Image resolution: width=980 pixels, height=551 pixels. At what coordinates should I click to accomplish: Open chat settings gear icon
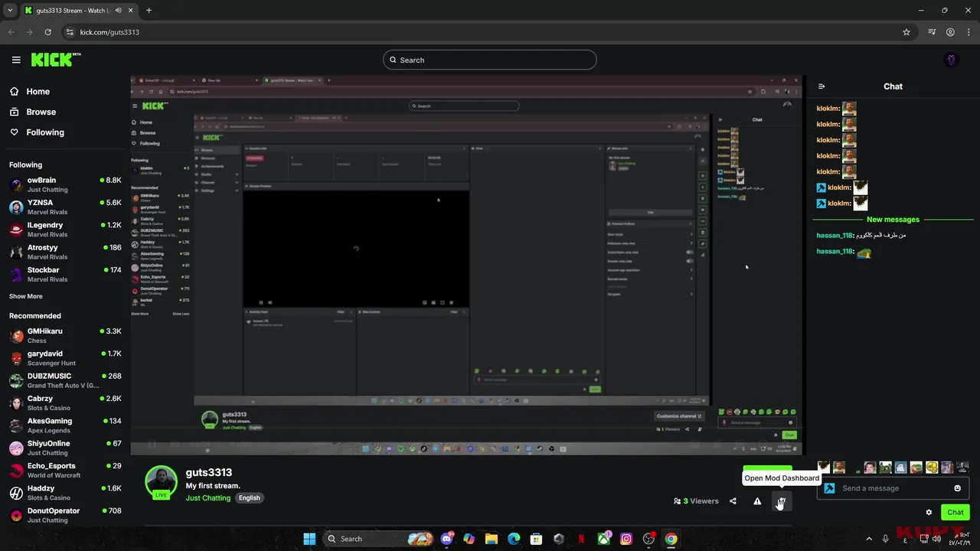929,513
